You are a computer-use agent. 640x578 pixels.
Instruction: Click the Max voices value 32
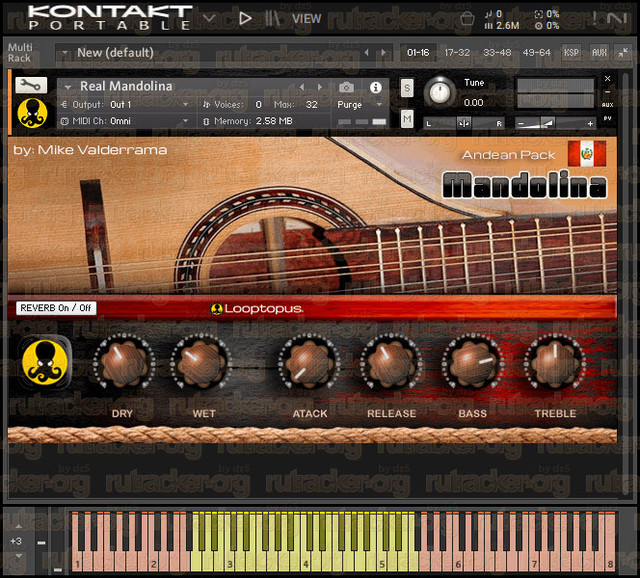coord(311,105)
